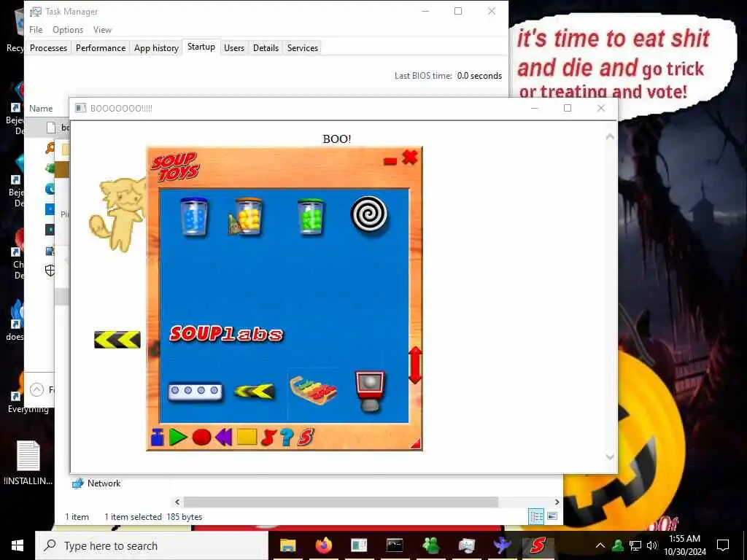Click the red S icon in Soup Toys toolbar

coord(306,437)
